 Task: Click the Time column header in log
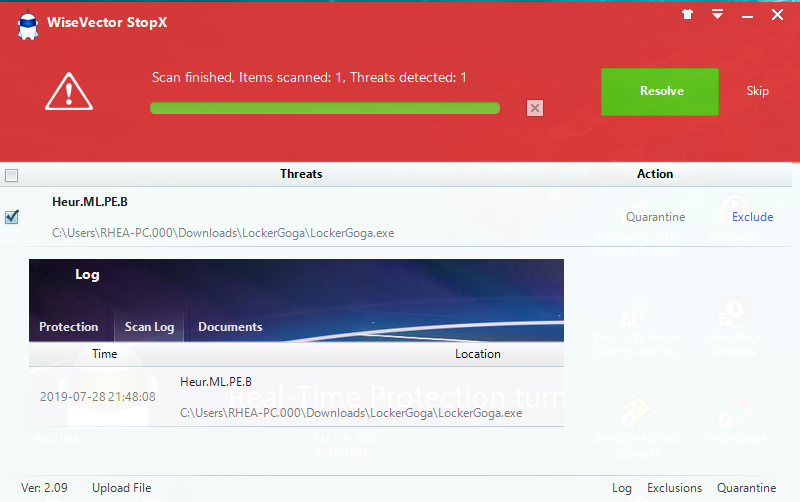click(105, 354)
